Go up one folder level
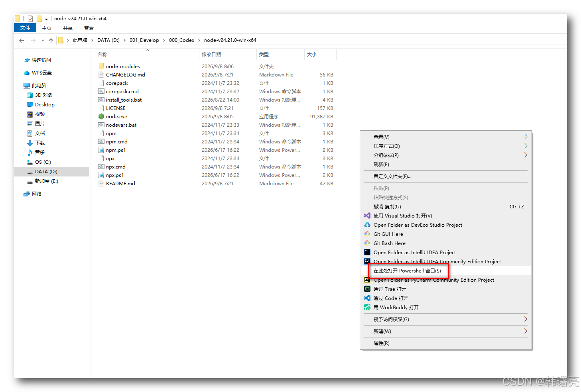581x392 pixels. click(51, 40)
